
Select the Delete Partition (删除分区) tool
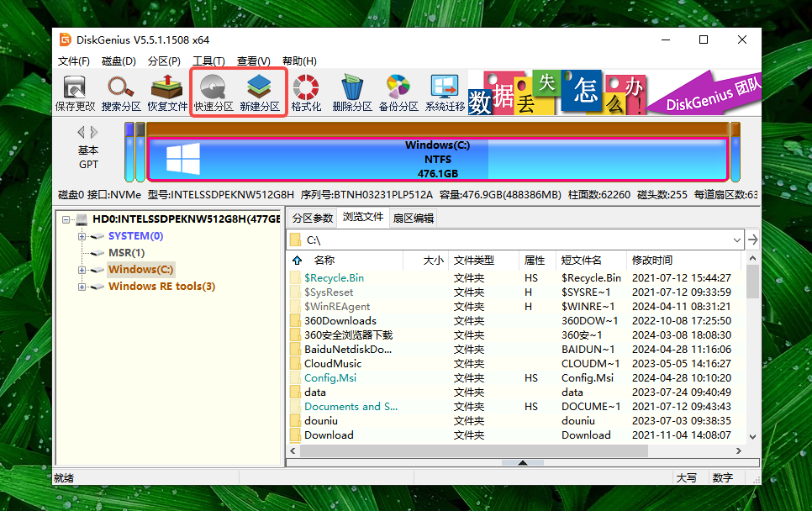(352, 93)
